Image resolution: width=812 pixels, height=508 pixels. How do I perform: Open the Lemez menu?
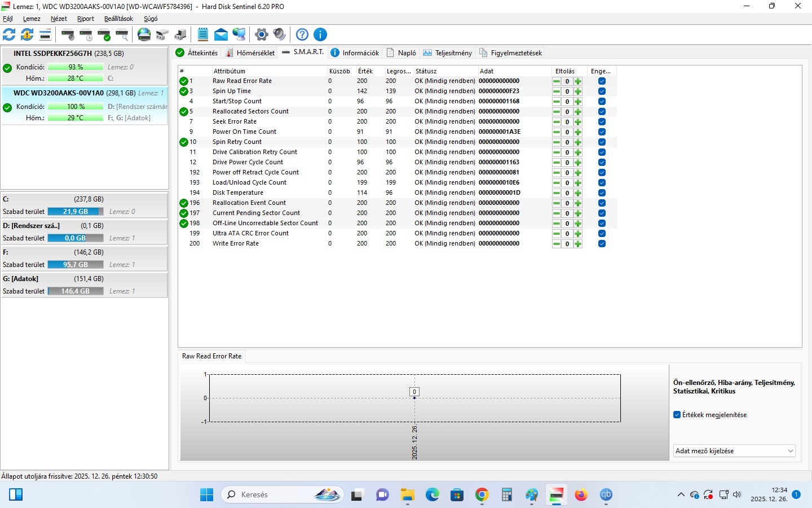pyautogui.click(x=32, y=19)
